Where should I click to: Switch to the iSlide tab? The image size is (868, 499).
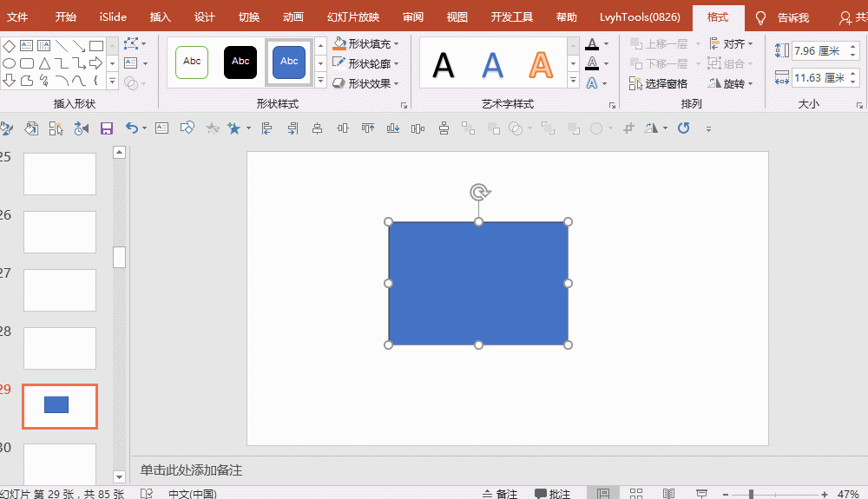[113, 17]
